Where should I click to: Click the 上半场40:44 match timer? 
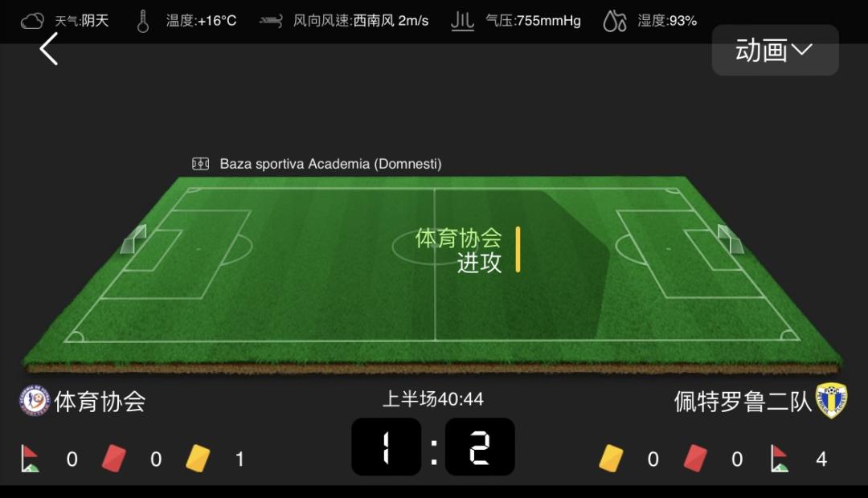433,399
